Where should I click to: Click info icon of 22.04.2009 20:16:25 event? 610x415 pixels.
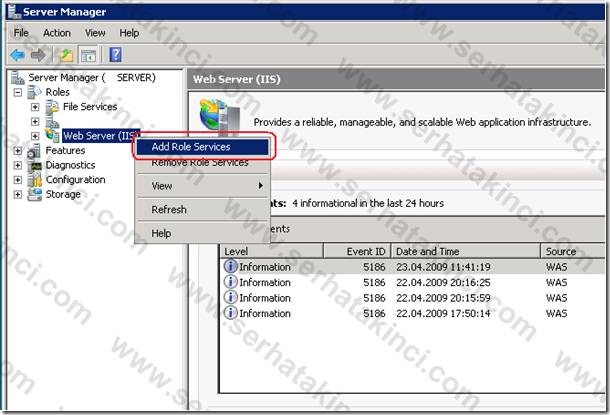[231, 282]
